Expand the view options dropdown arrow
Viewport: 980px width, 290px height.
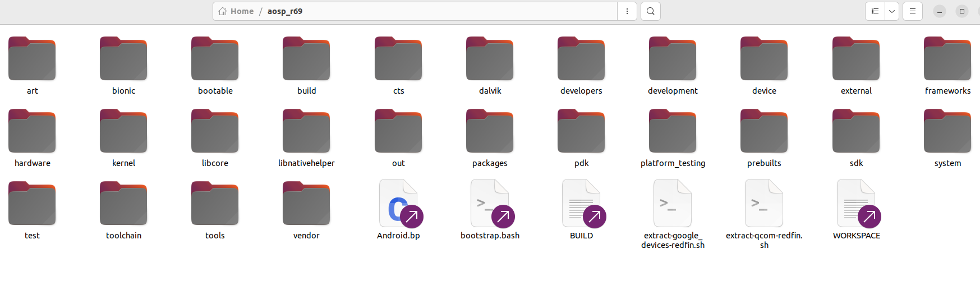coord(892,11)
